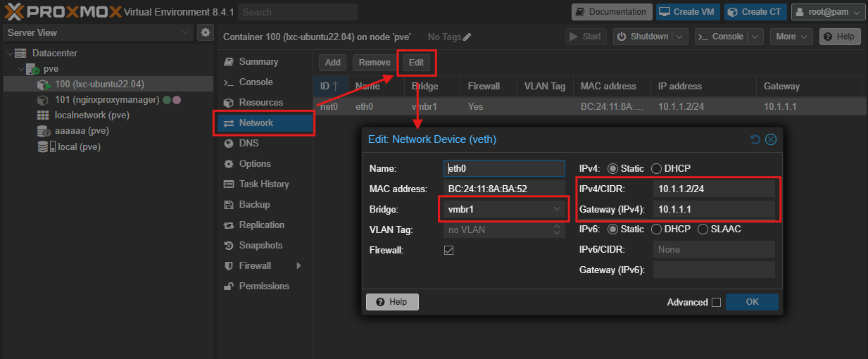Viewport: 868px width, 359px height.
Task: Select the Network section
Action: [265, 123]
